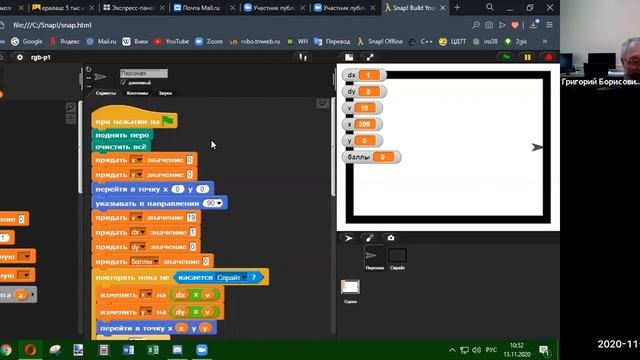
Task: Select the Персонаж sprite thumbnail in corral
Action: click(374, 258)
